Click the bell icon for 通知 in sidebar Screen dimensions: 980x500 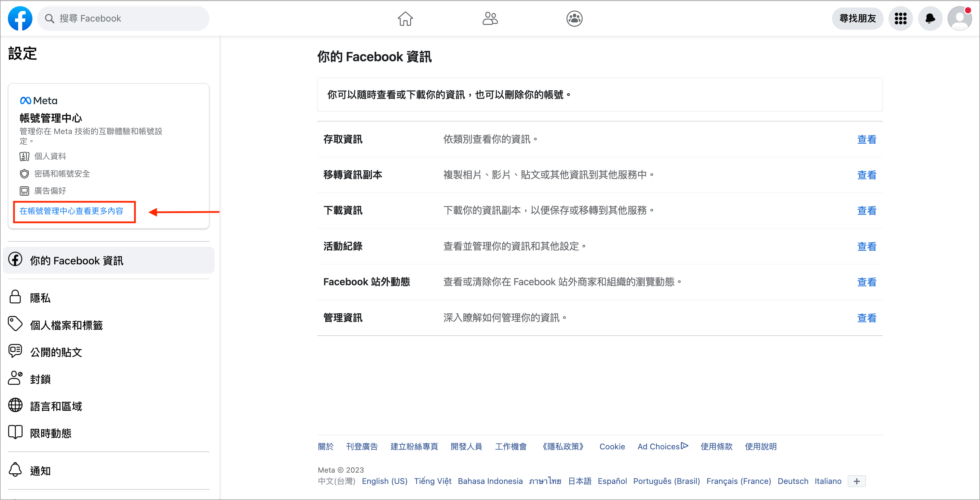pos(15,470)
